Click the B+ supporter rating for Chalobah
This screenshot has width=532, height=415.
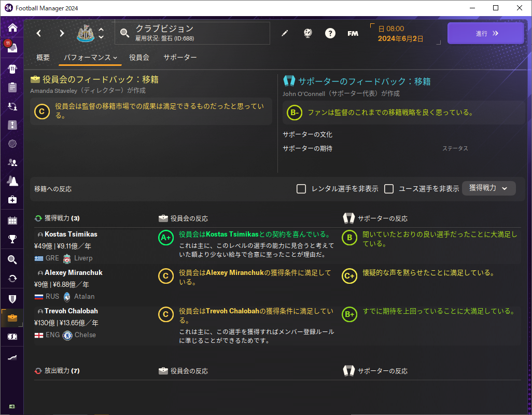(x=349, y=314)
